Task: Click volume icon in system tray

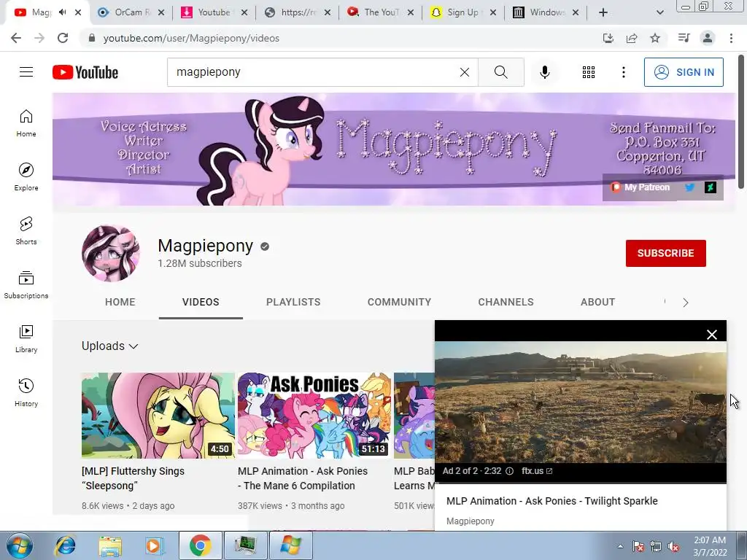Action: [x=673, y=546]
